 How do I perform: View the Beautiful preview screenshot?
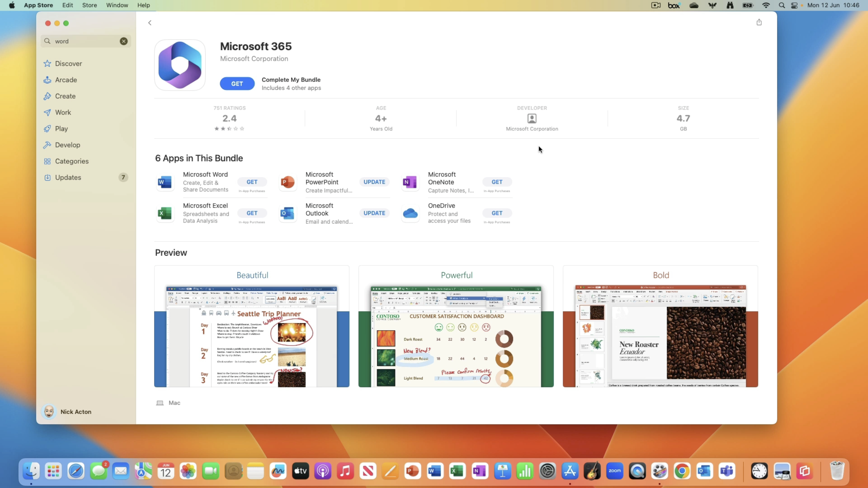click(x=252, y=326)
